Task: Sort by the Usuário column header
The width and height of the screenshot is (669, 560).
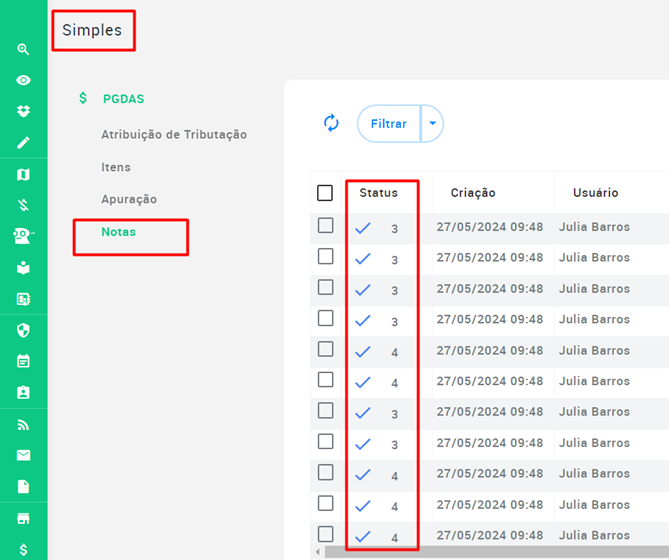Action: pyautogui.click(x=595, y=193)
